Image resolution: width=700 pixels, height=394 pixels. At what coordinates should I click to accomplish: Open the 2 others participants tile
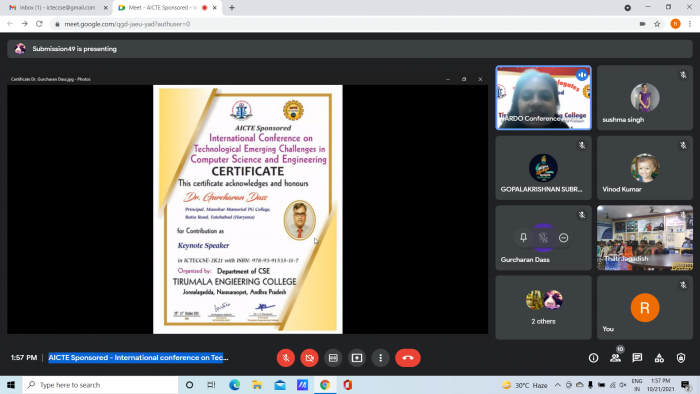click(x=543, y=307)
